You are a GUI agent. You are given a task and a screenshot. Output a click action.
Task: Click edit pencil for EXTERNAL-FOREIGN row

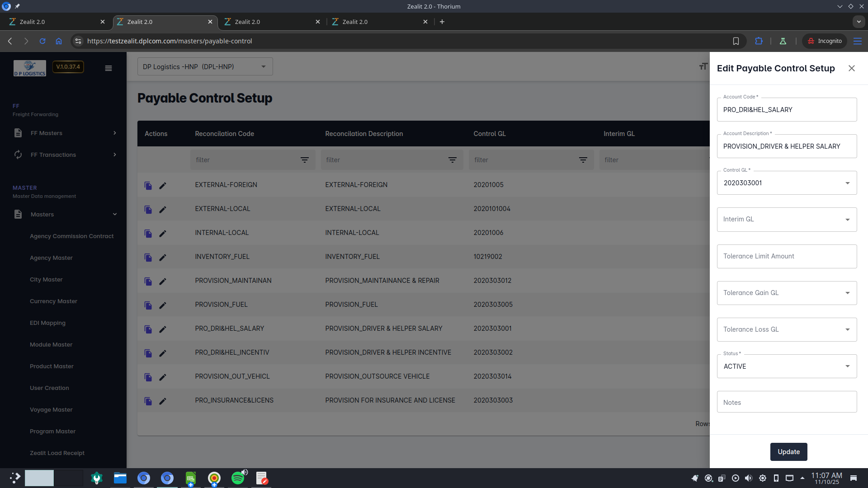click(163, 186)
